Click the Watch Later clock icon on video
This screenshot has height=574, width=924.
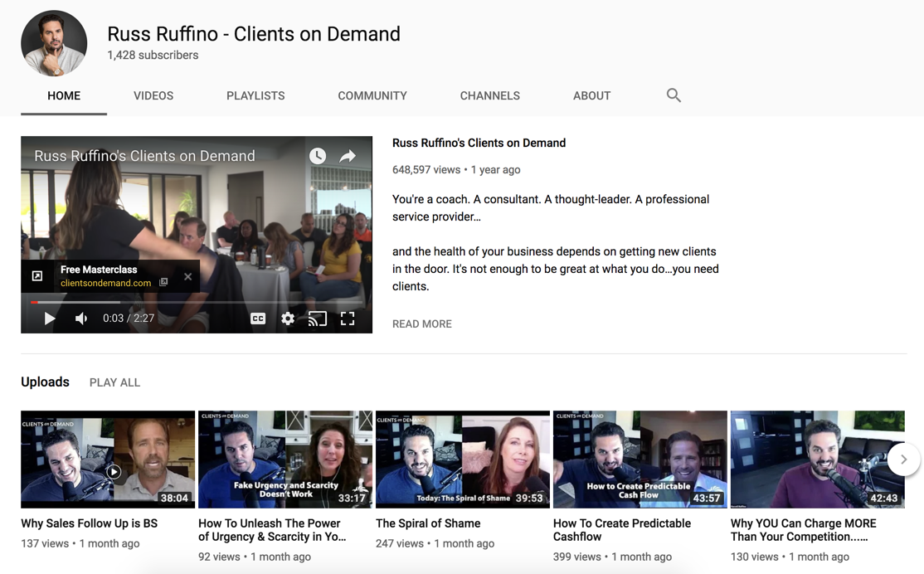coord(318,156)
